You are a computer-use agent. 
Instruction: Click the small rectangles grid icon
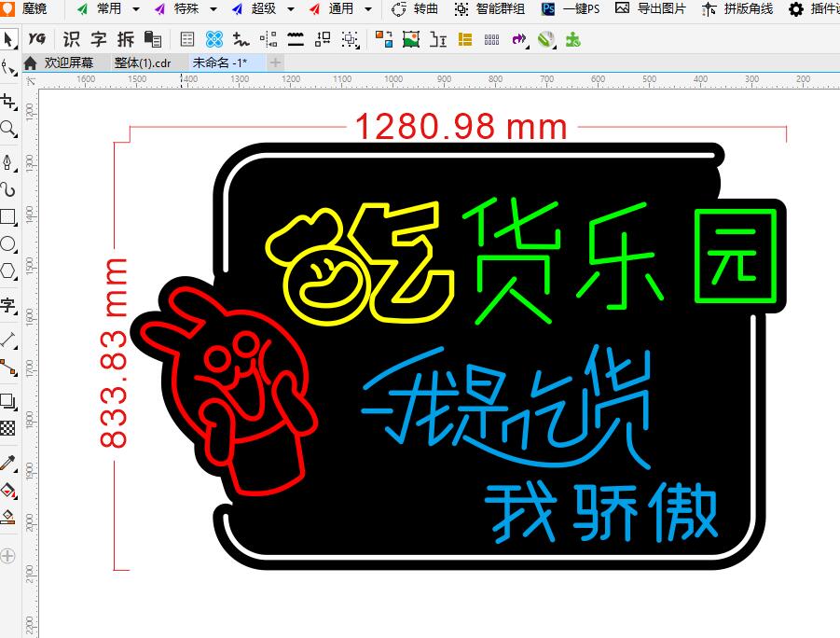point(491,40)
